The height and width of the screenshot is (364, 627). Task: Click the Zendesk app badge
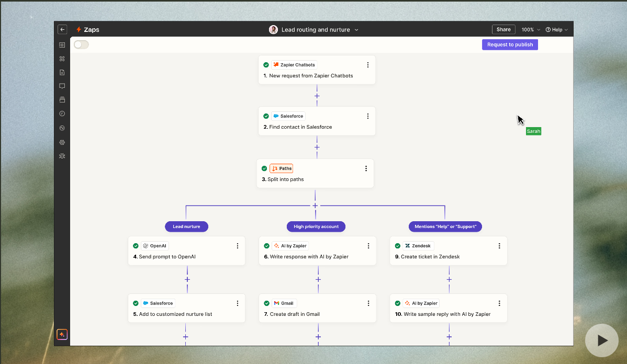click(x=418, y=246)
